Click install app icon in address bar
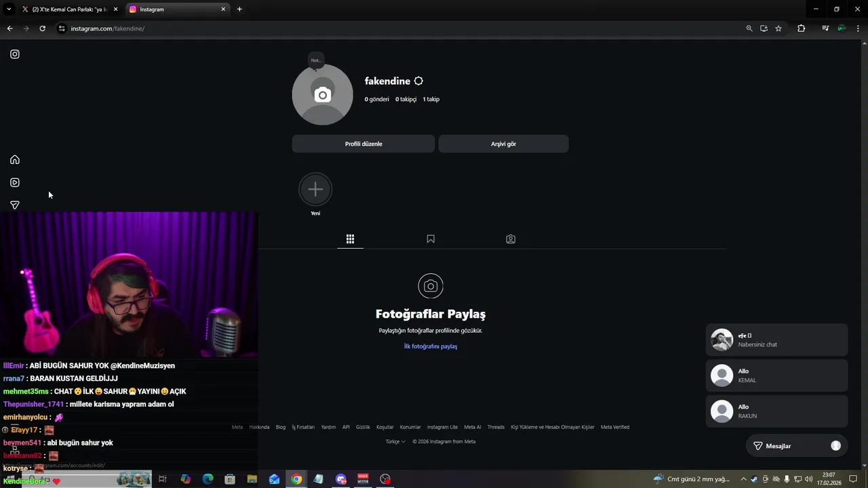 (x=764, y=28)
